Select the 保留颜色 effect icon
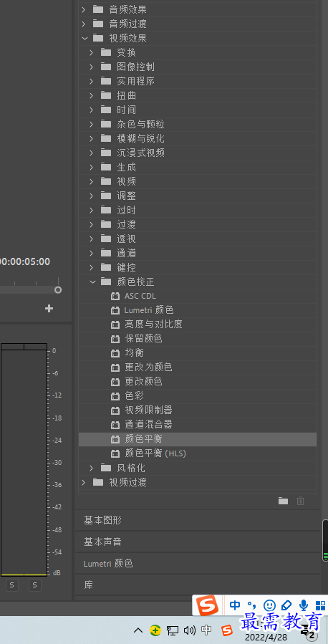Viewport: 328px width, 644px height. click(115, 339)
